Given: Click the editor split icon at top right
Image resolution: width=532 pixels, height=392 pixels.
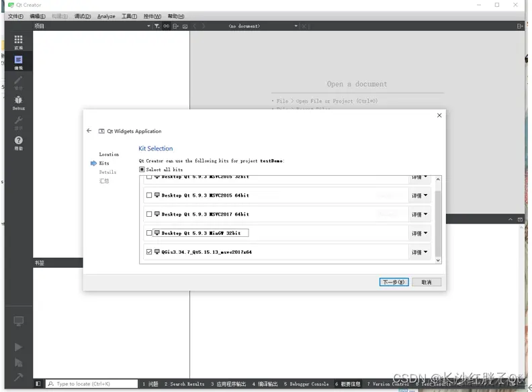Looking at the screenshot, I should (x=519, y=26).
